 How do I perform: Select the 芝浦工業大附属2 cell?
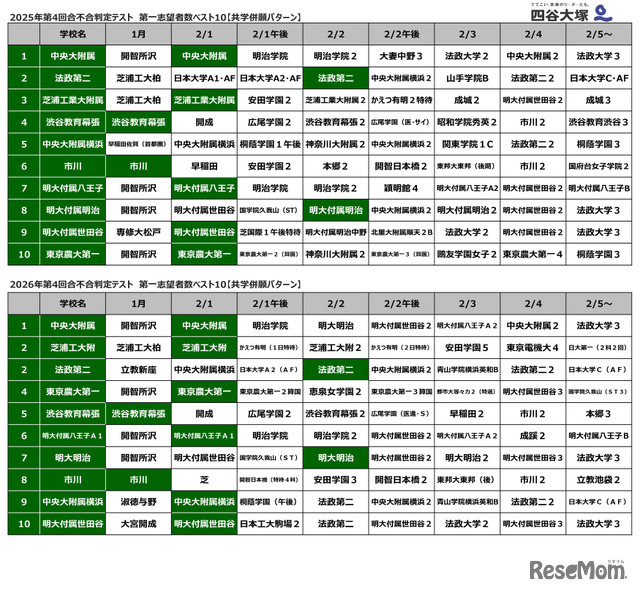click(x=336, y=100)
